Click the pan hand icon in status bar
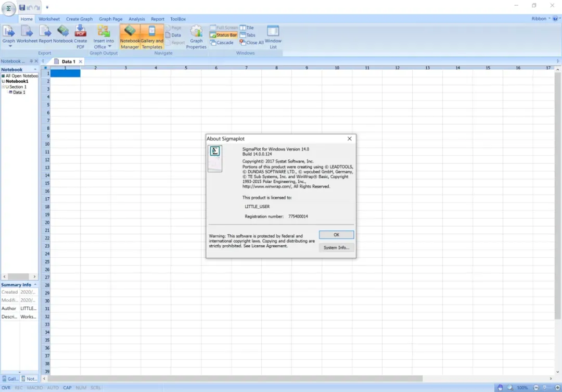 [500, 388]
